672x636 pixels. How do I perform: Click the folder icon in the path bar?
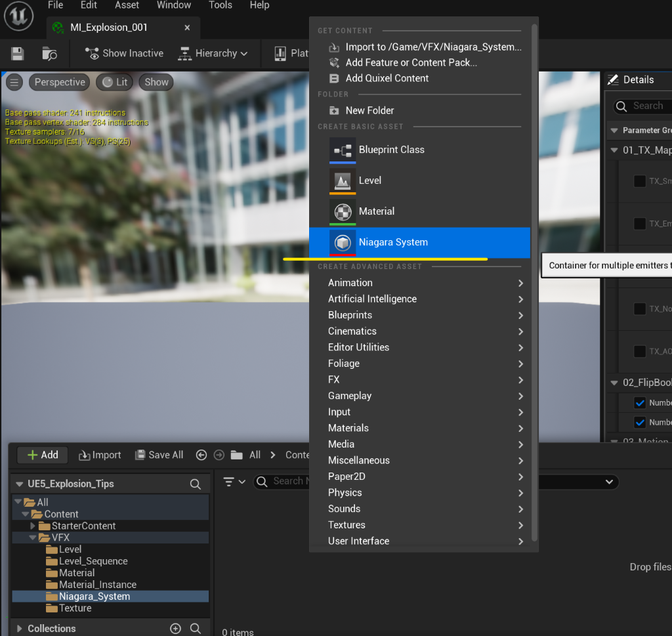click(236, 455)
